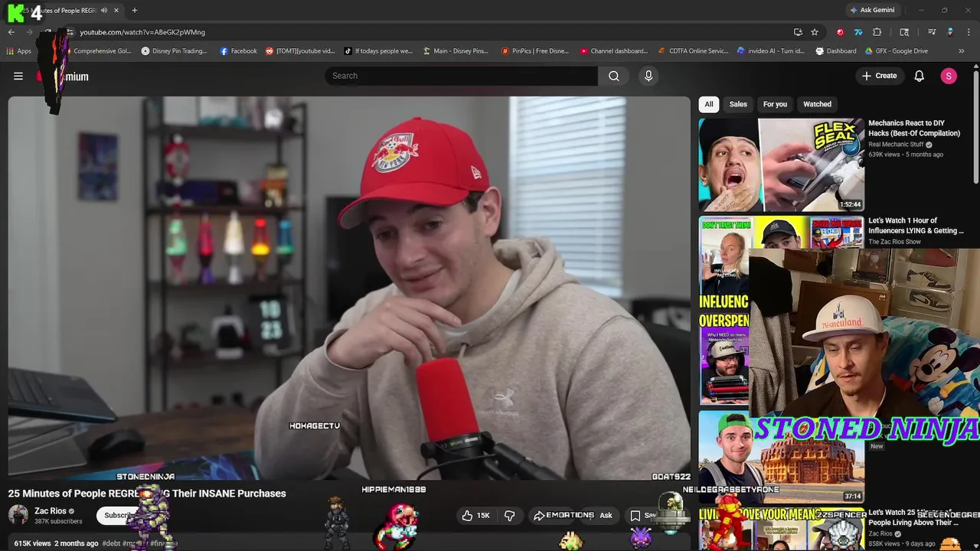Open Chrome extensions puzzle icon
This screenshot has width=980, height=551.
pos(877,32)
